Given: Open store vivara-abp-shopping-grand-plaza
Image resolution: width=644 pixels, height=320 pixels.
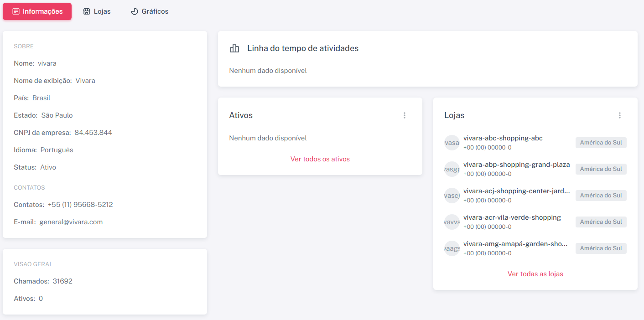Looking at the screenshot, I should 517,165.
